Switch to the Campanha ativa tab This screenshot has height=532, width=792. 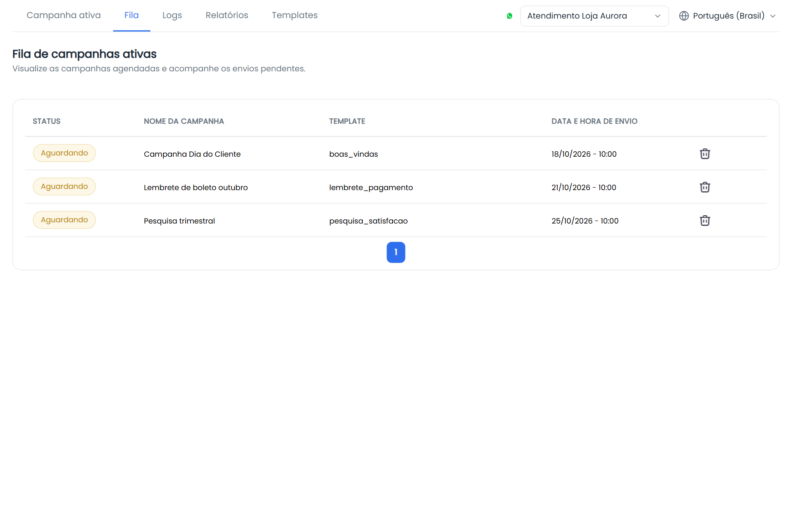[x=64, y=15]
